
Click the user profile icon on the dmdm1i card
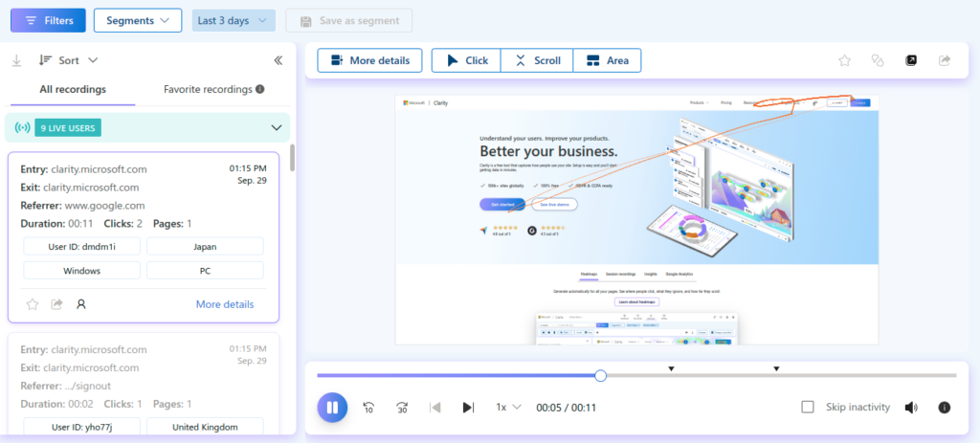(80, 304)
